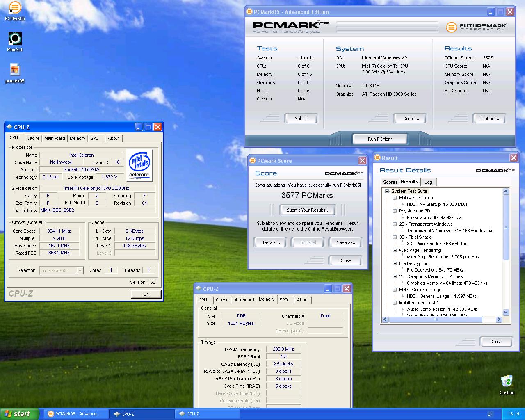The image size is (525, 420).
Task: Select 'Transparent Windows: 348.463 windows/s' row
Action: click(450, 231)
